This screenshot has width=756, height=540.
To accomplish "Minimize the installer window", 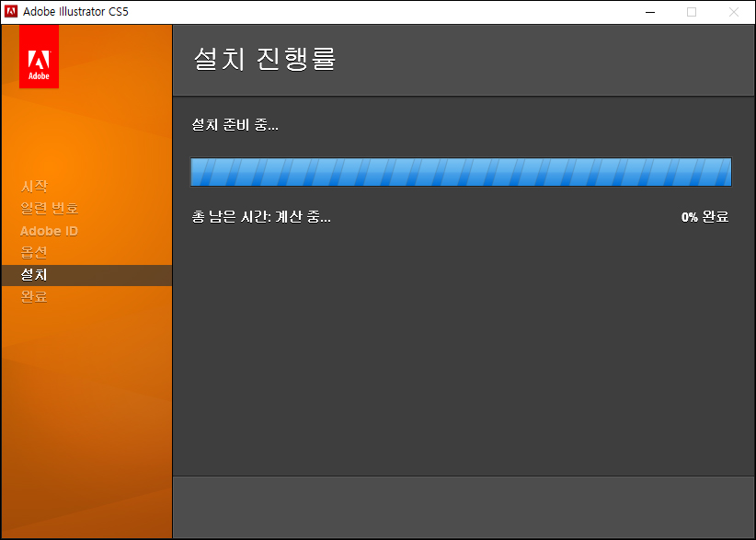I will click(650, 12).
